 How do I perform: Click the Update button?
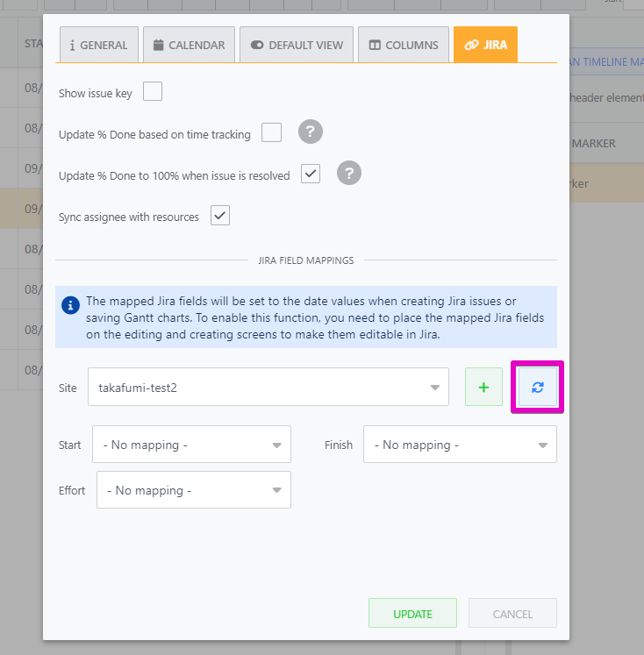pos(412,614)
